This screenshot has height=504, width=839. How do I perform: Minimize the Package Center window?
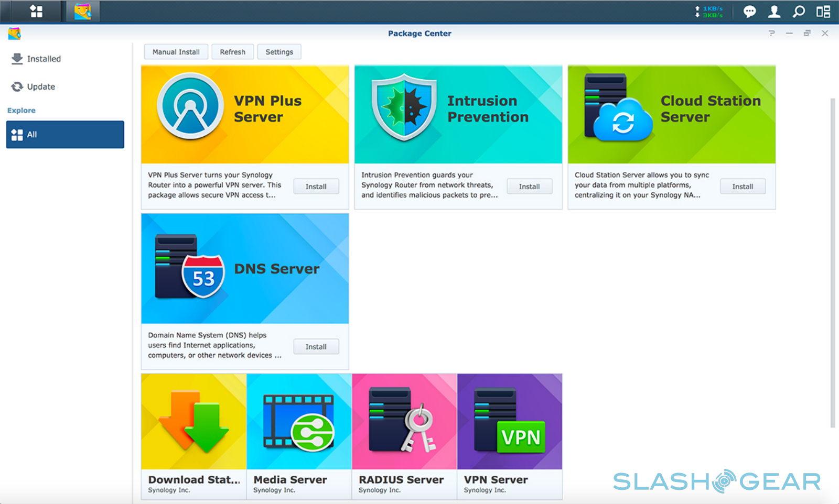(789, 33)
